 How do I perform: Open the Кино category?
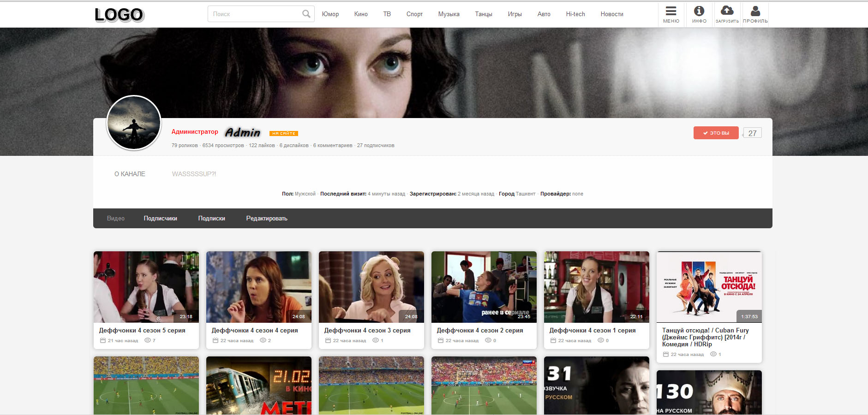(361, 14)
